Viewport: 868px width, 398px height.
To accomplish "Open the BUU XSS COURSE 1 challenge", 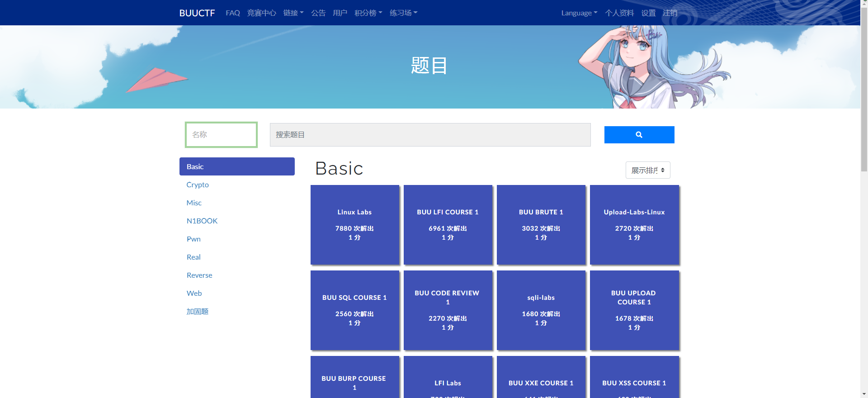I will tap(634, 377).
